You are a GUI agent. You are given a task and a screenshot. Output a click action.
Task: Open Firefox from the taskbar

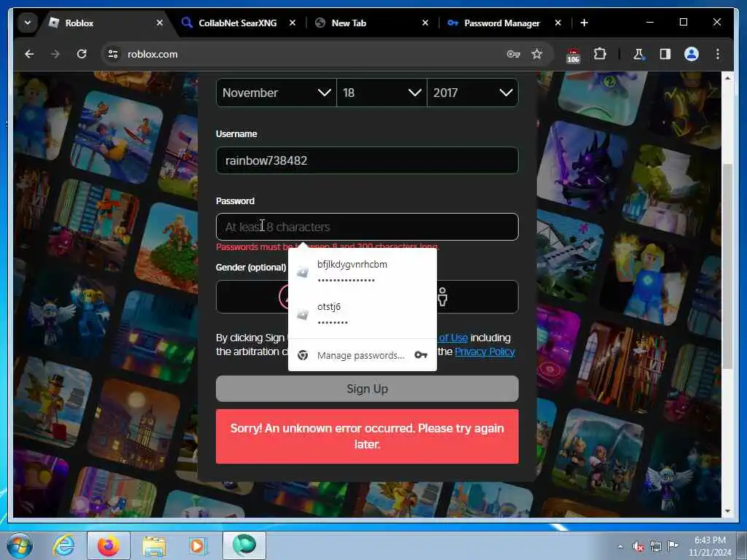click(109, 545)
